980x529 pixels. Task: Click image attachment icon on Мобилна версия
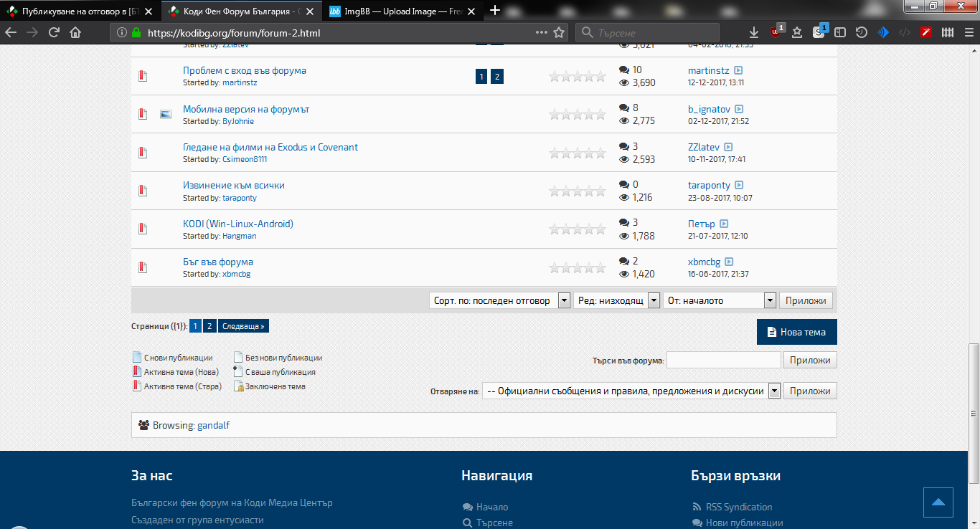pos(166,114)
